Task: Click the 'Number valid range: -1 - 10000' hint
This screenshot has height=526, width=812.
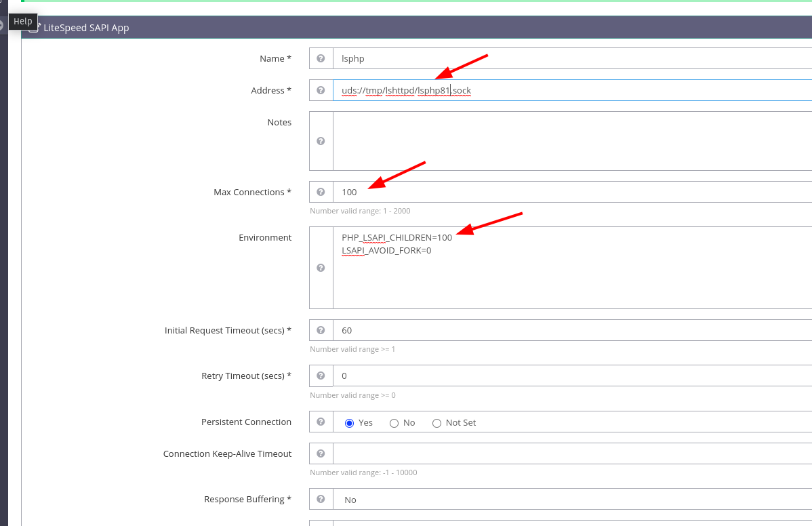Action: 363,472
